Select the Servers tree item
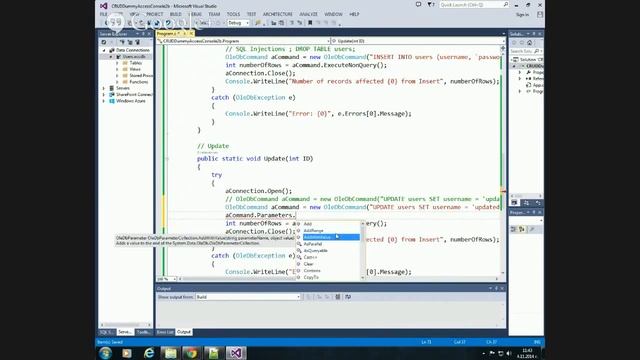Viewport: 640px width, 360px height. point(122,88)
